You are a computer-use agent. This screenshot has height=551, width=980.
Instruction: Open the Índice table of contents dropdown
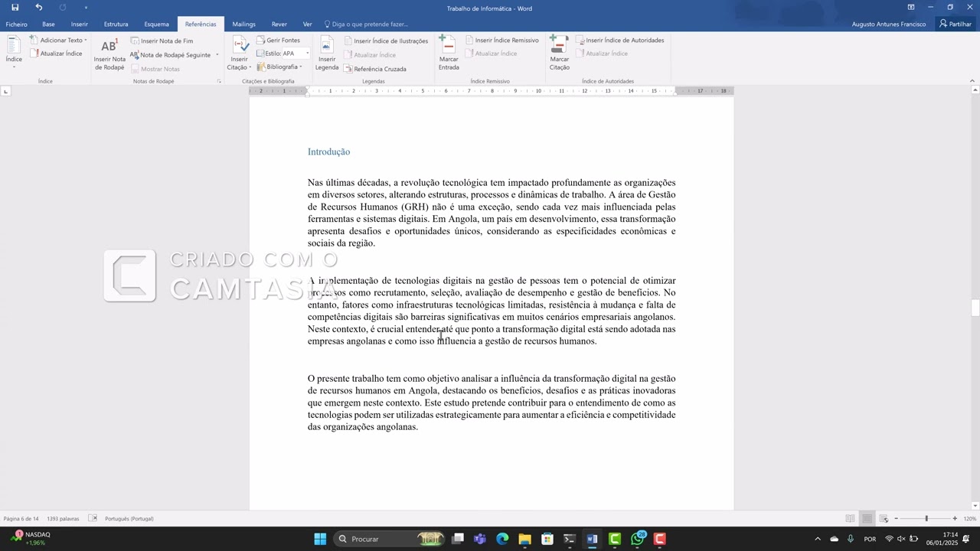coord(14,52)
